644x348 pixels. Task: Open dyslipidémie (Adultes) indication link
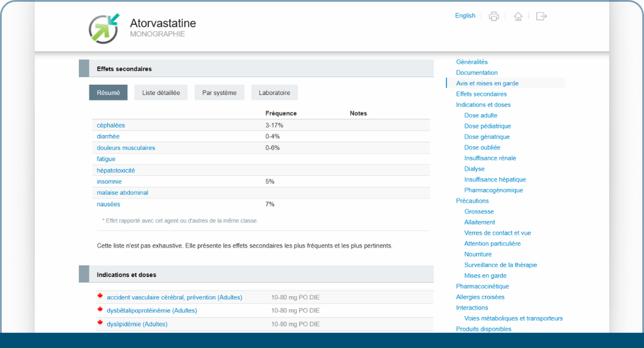coord(137,324)
